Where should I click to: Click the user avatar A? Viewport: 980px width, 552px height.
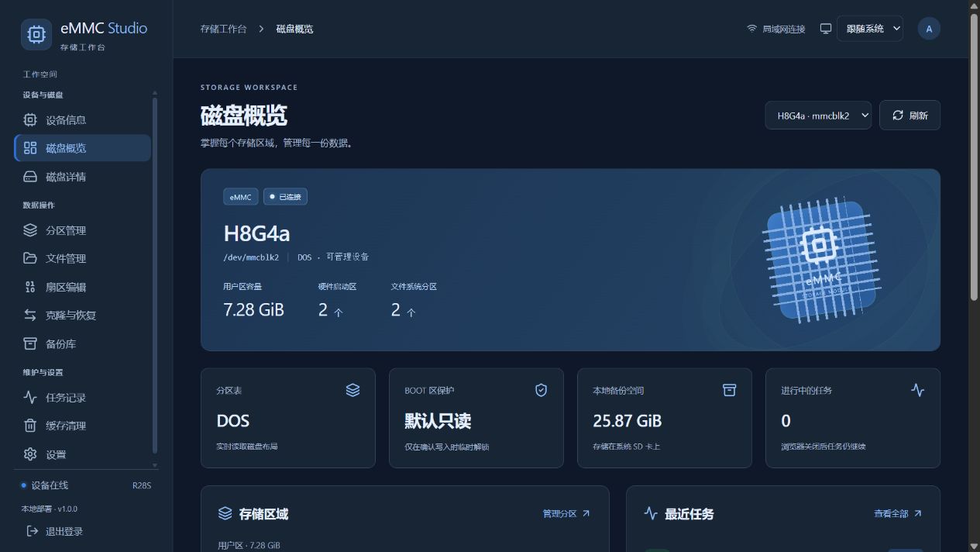click(929, 29)
